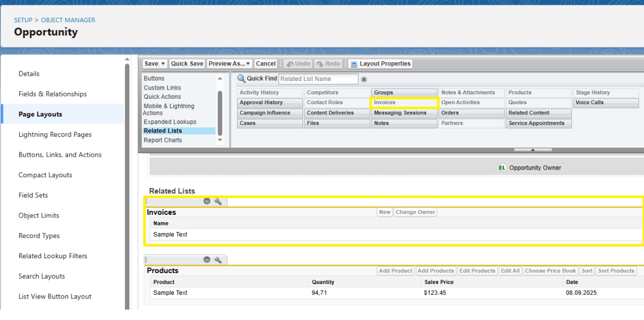Click the remove icon on Invoices related list
The image size is (644, 320).
[x=207, y=201]
